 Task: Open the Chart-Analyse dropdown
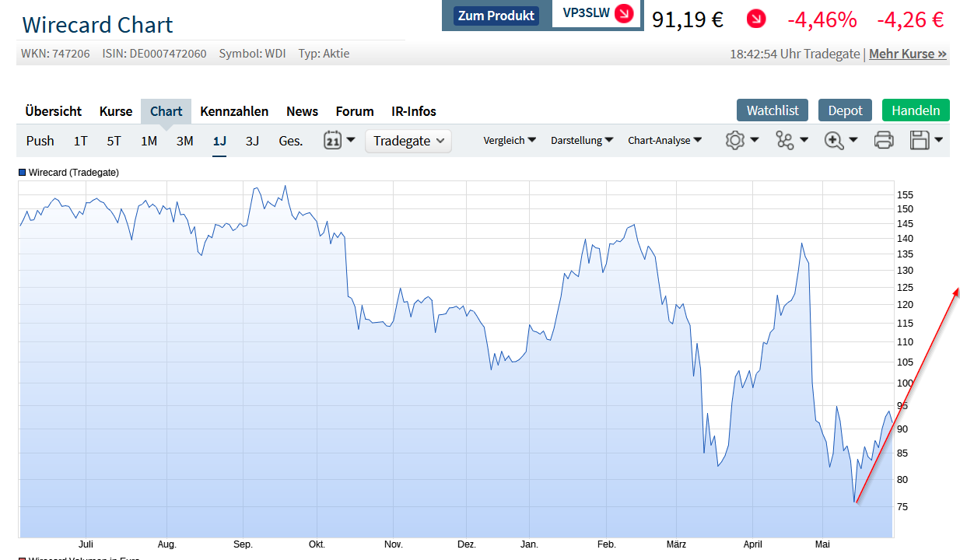[x=665, y=141]
